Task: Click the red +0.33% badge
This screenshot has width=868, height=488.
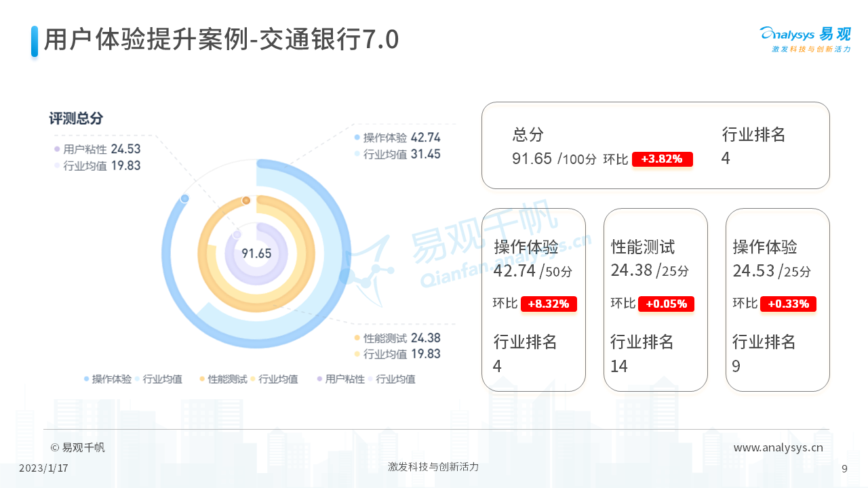Action: [788, 304]
